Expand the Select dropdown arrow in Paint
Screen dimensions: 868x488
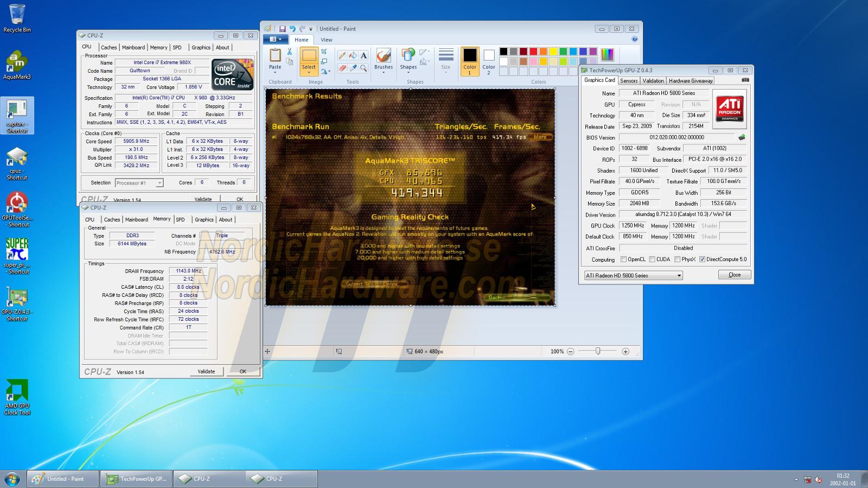[309, 73]
